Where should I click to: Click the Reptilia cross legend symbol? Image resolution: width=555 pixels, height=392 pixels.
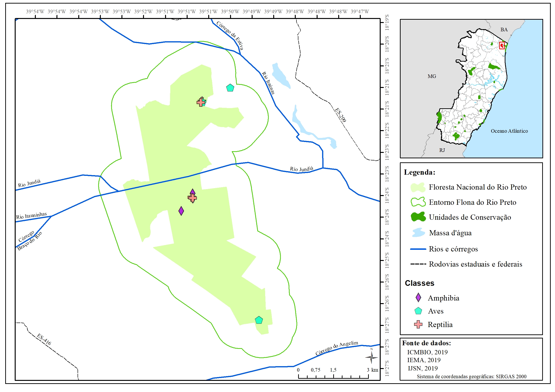418,324
